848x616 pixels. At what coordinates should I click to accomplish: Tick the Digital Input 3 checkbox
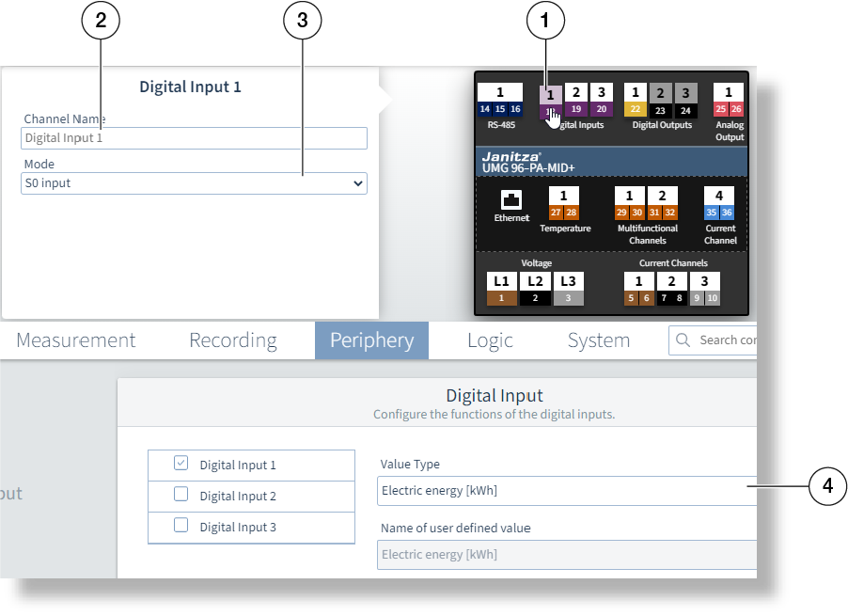click(x=181, y=526)
